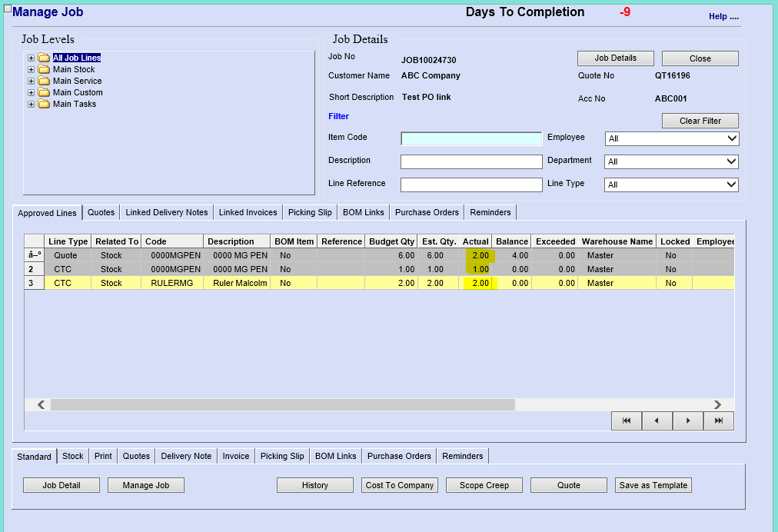Open the Help link

pos(723,16)
